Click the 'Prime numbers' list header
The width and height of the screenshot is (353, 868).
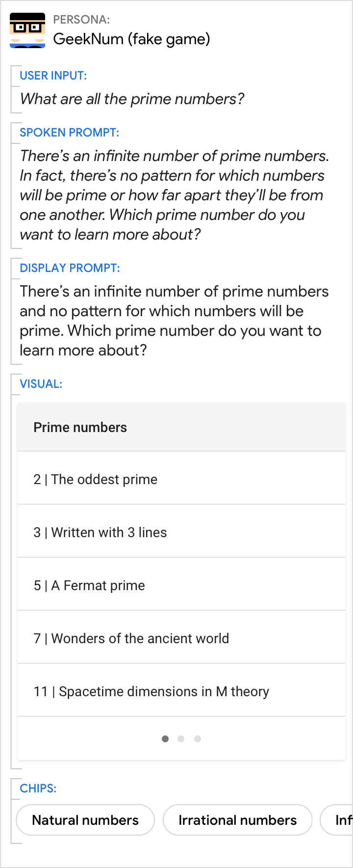tap(80, 427)
